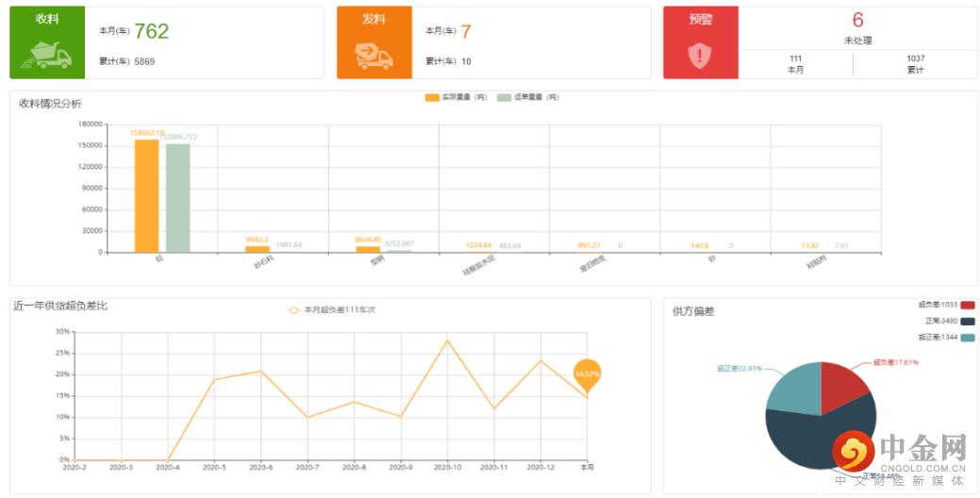Click the 762 monthly receiving count
Screen dimensions: 980x498
click(x=152, y=31)
